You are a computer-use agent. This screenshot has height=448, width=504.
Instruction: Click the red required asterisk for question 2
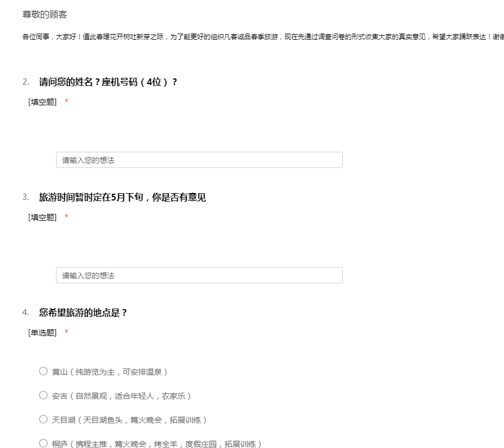[x=67, y=102]
